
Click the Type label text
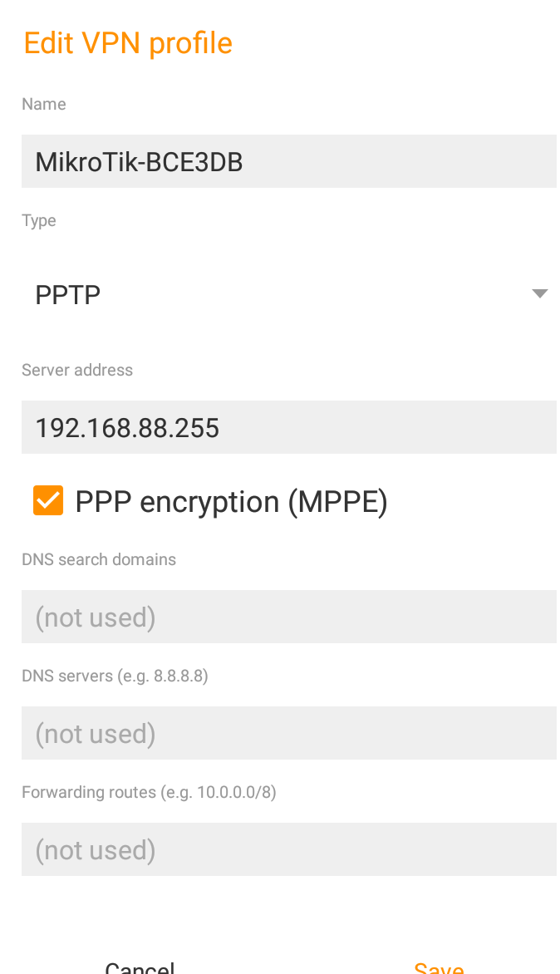coord(39,220)
